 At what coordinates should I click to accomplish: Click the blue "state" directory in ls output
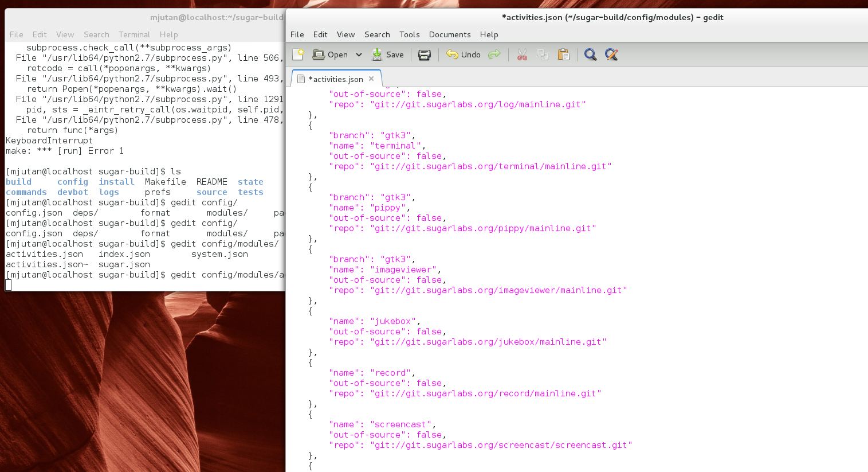[x=250, y=182]
